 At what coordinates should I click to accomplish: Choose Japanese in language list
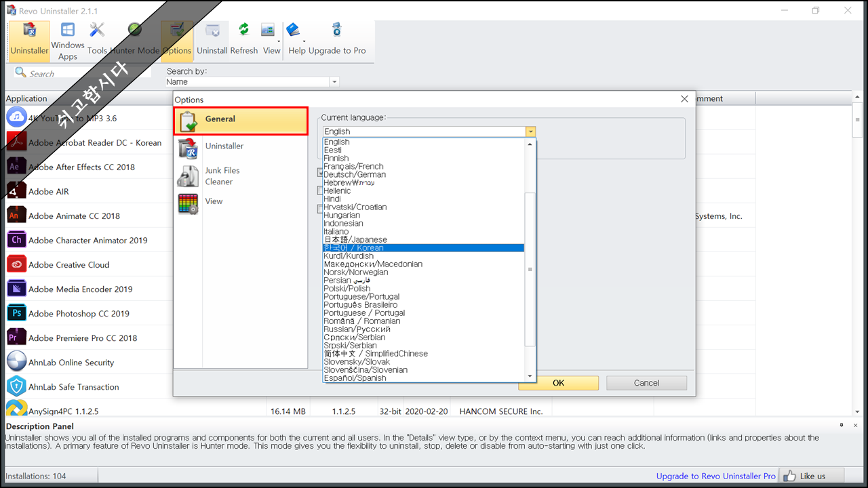424,240
